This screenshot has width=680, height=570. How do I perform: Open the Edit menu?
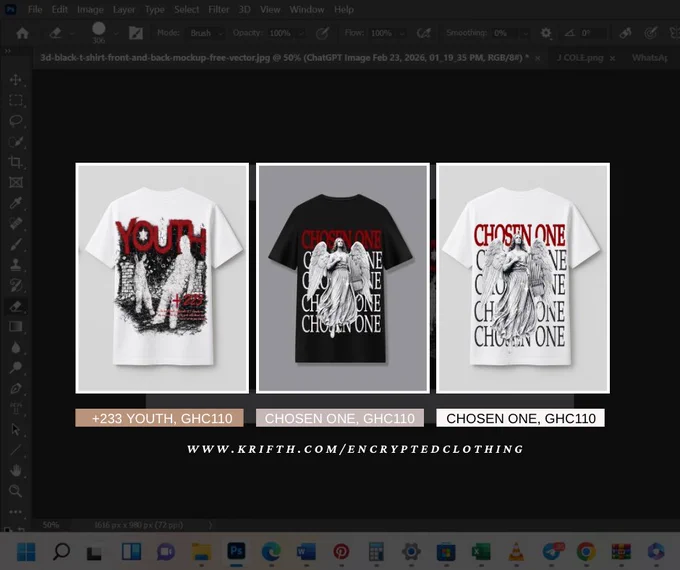click(59, 10)
